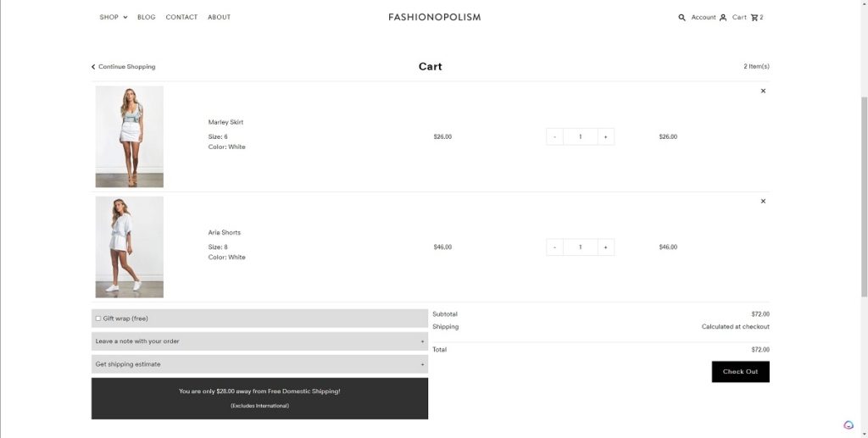Go to the BLOG menu item

(147, 17)
